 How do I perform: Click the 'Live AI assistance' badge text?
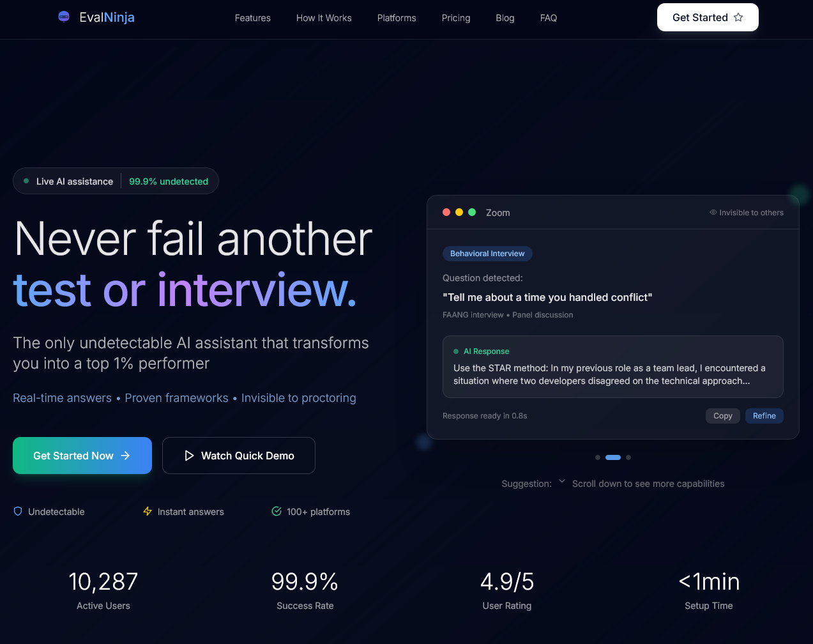click(75, 181)
